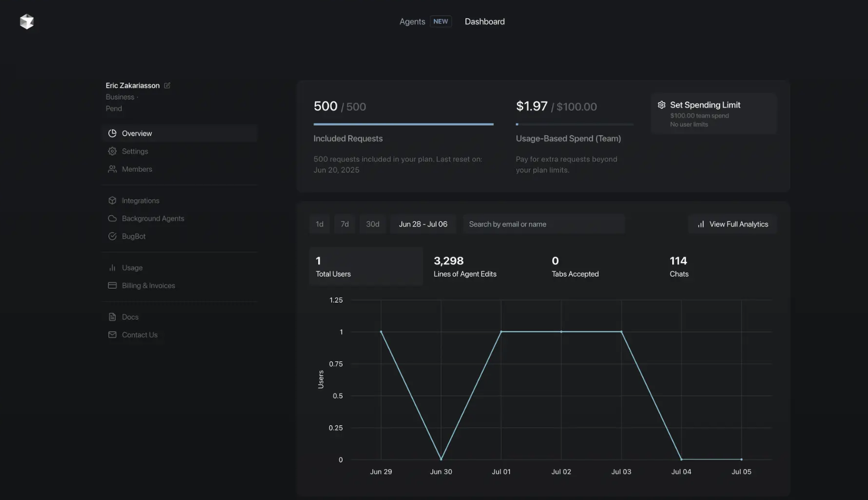
Task: View the Usage section
Action: (x=132, y=267)
